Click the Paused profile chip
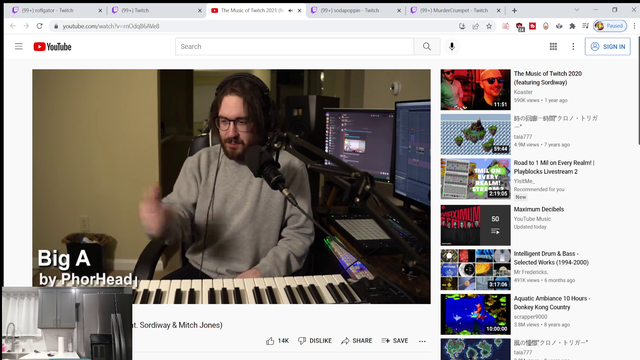The height and width of the screenshot is (360, 640). pyautogui.click(x=610, y=26)
